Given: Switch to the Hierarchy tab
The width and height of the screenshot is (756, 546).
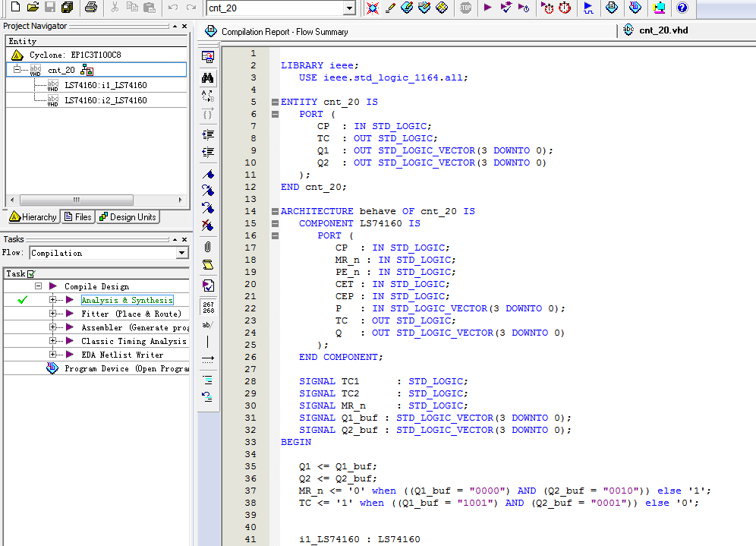Looking at the screenshot, I should [33, 217].
